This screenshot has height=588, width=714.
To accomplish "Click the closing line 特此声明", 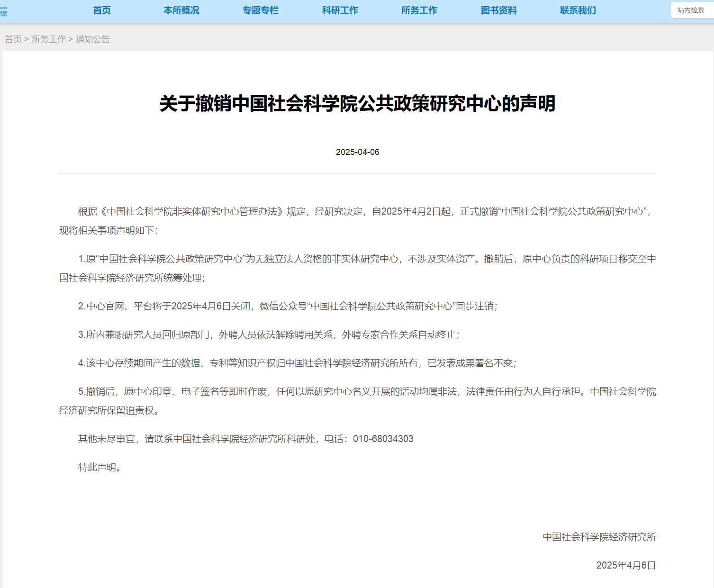I will click(100, 467).
